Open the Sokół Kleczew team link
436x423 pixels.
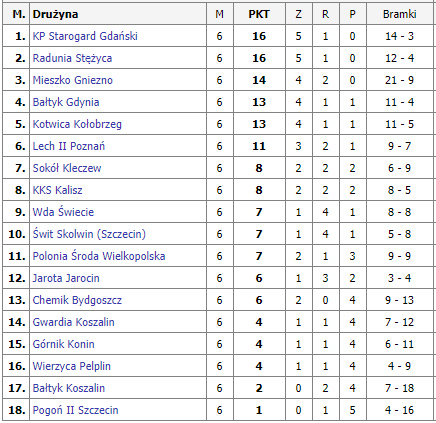pyautogui.click(x=67, y=168)
